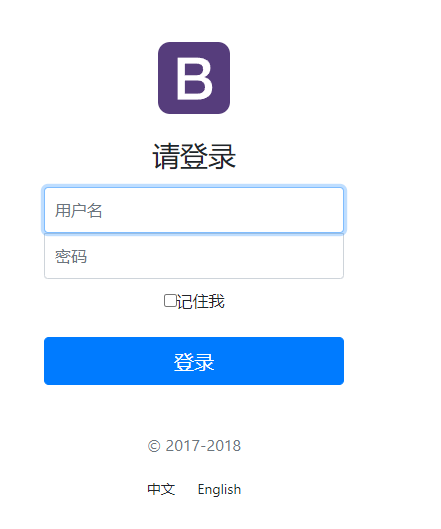Click the blue 登录 button
Screen dimensions: 441x529
pos(194,361)
